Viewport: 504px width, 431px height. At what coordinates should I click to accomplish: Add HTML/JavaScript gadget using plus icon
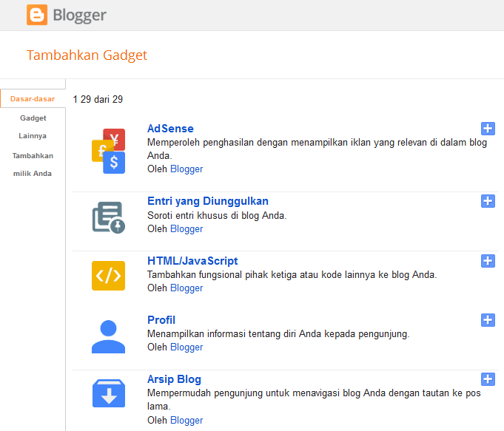[488, 261]
